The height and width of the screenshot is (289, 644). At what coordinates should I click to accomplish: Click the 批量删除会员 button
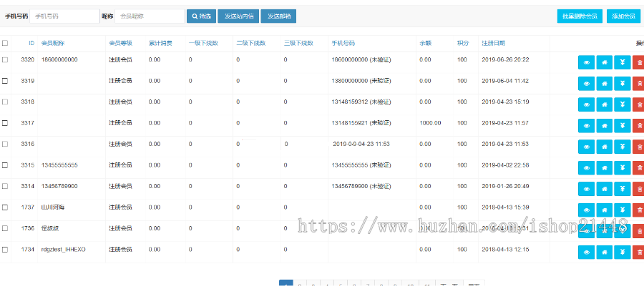tap(580, 16)
